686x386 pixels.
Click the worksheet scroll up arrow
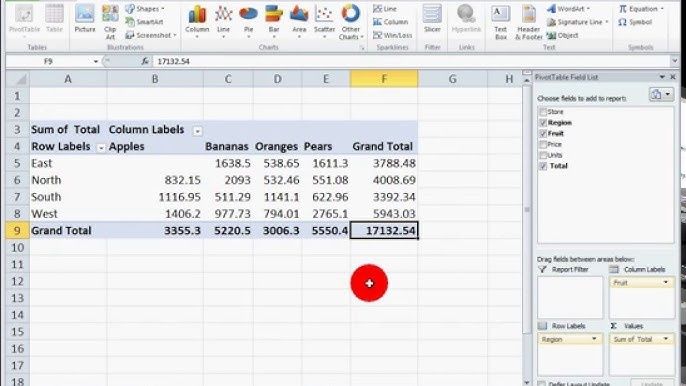point(527,81)
